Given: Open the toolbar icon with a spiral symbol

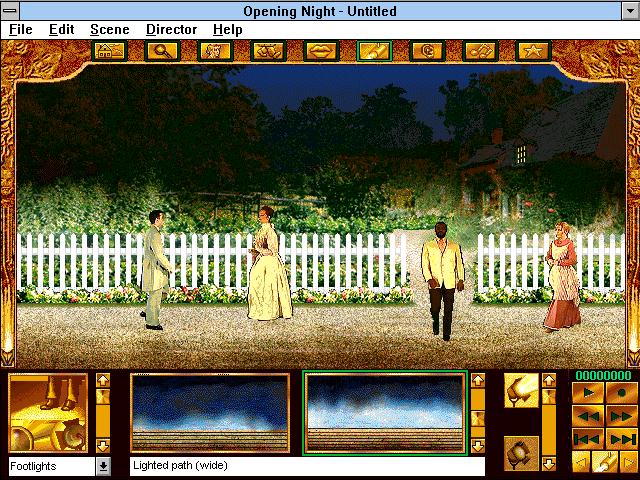Looking at the screenshot, I should click(x=427, y=51).
